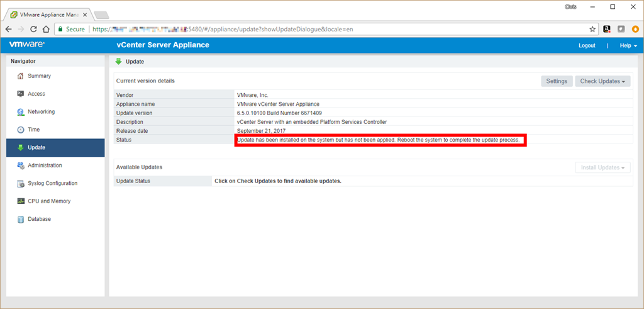Reload the page with refresh icon
This screenshot has height=309, width=644.
pyautogui.click(x=34, y=29)
